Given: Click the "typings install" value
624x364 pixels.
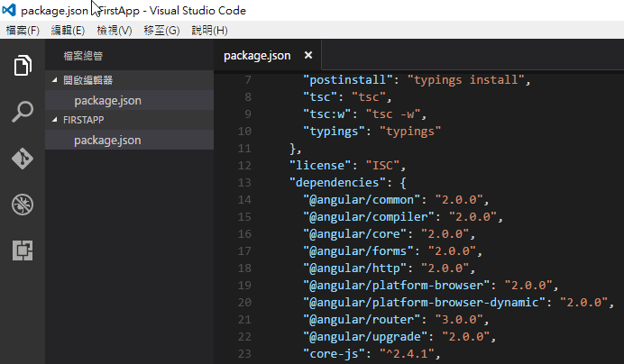Looking at the screenshot, I should click(x=466, y=80).
